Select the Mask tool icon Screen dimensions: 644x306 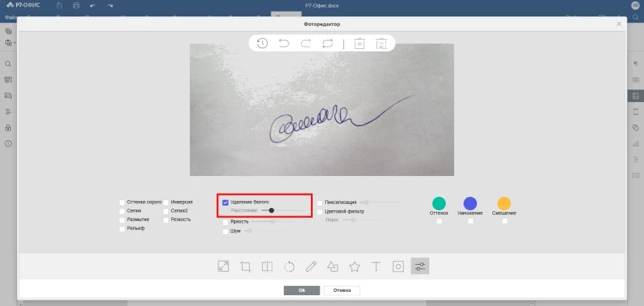pyautogui.click(x=398, y=266)
